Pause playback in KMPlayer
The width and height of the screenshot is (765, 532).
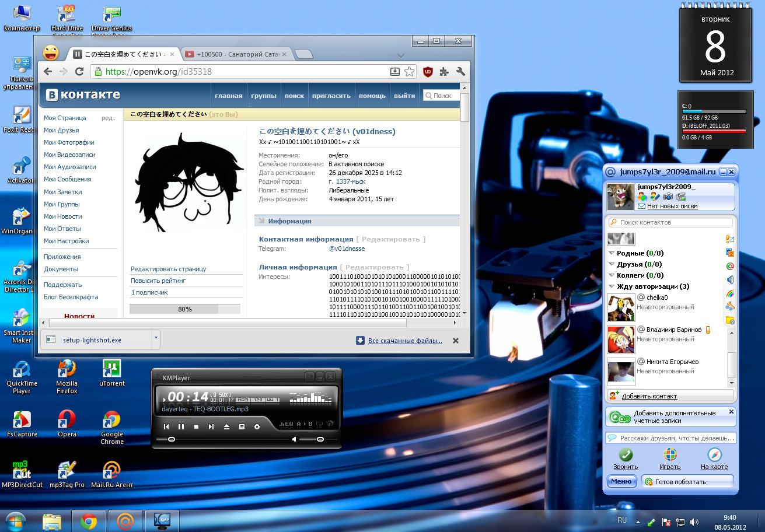[x=181, y=427]
